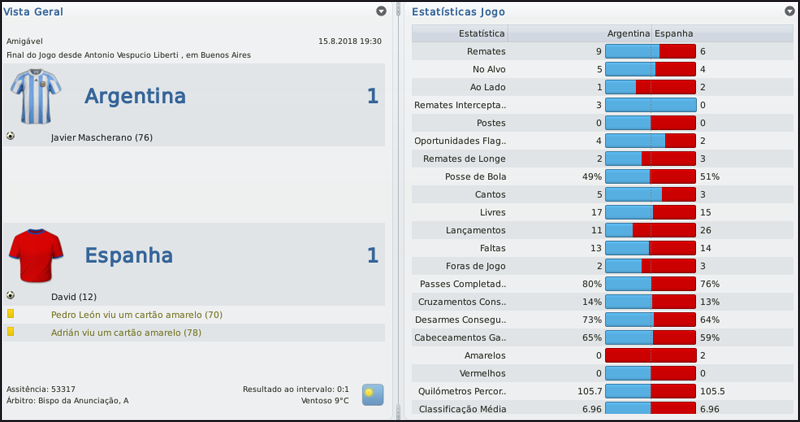Click Pedro León's yellow card icon
The height and width of the screenshot is (422, 800).
11,314
